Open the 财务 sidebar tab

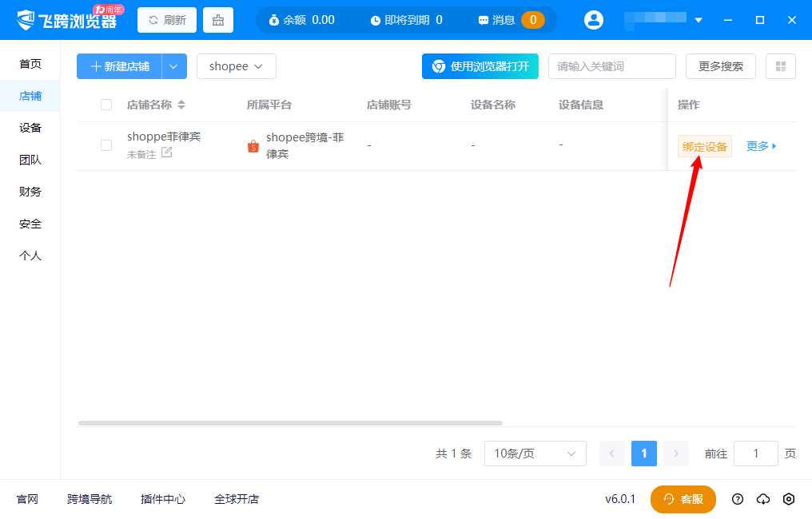coord(30,192)
